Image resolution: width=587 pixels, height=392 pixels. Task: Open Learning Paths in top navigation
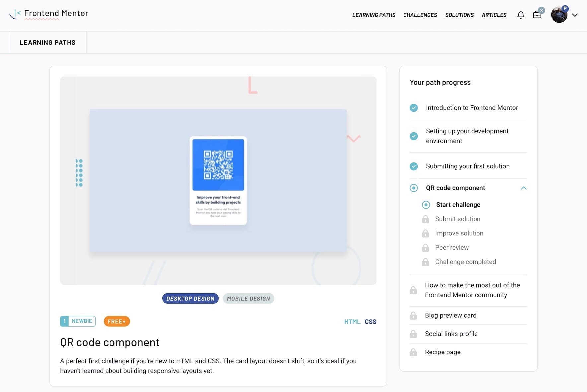click(374, 15)
